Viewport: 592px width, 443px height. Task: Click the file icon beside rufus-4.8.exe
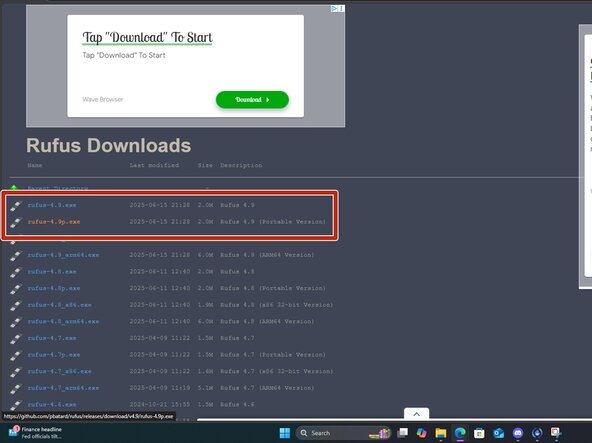point(15,272)
